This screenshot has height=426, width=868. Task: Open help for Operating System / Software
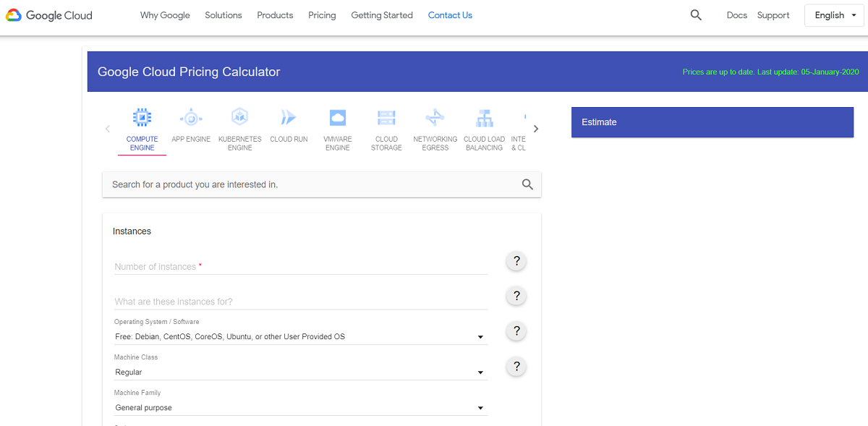pyautogui.click(x=516, y=331)
